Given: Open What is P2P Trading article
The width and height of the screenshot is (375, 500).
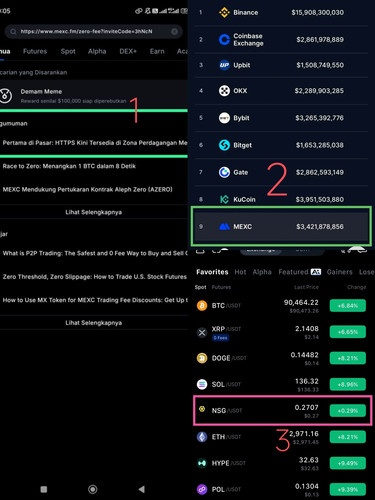Looking at the screenshot, I should [x=95, y=253].
